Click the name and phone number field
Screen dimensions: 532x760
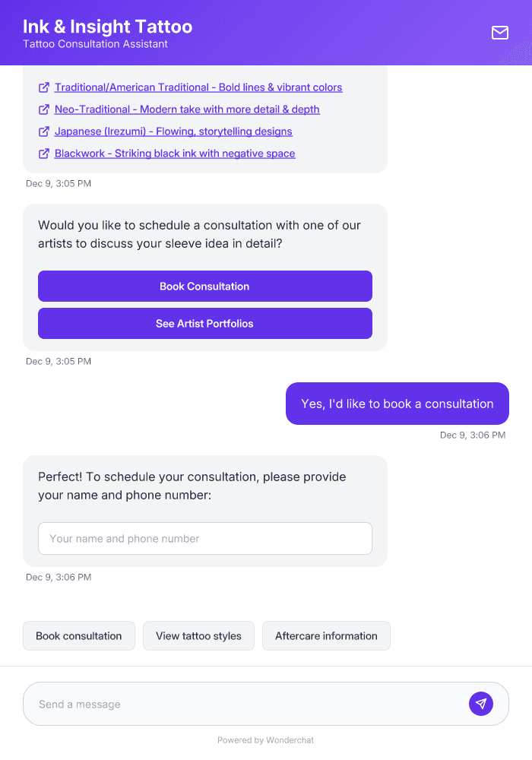pyautogui.click(x=205, y=538)
